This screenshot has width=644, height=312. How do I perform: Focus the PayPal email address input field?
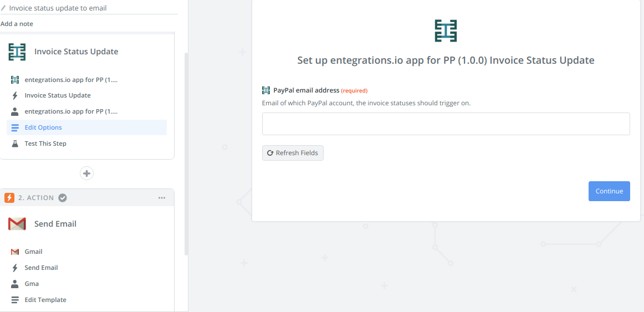(x=446, y=124)
